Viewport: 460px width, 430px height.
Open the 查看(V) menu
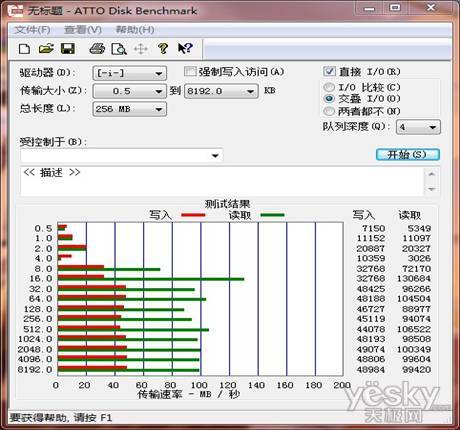pos(83,30)
